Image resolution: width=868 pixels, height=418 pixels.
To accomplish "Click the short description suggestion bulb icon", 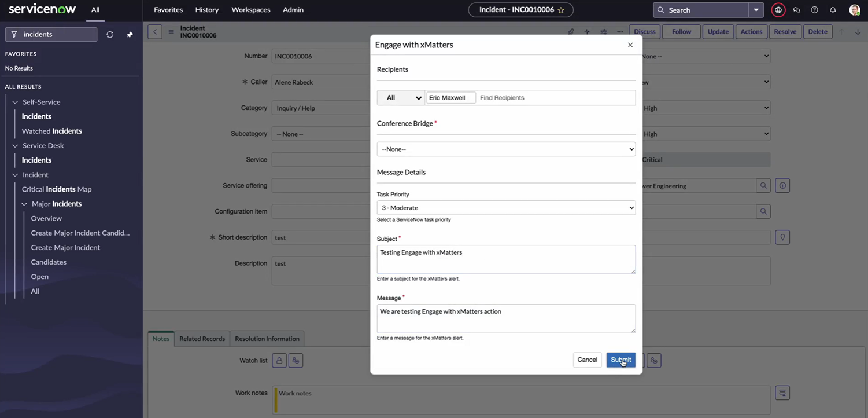I will (x=782, y=237).
